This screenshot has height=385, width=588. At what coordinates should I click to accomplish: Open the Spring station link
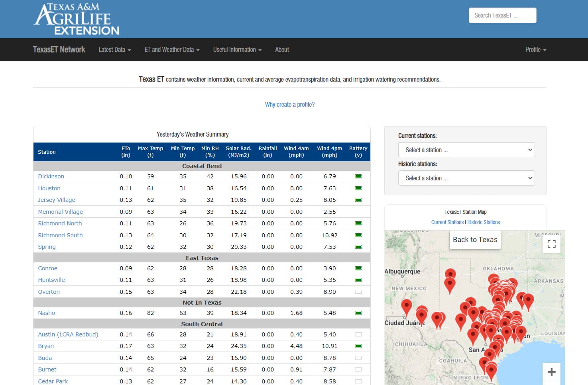click(47, 247)
